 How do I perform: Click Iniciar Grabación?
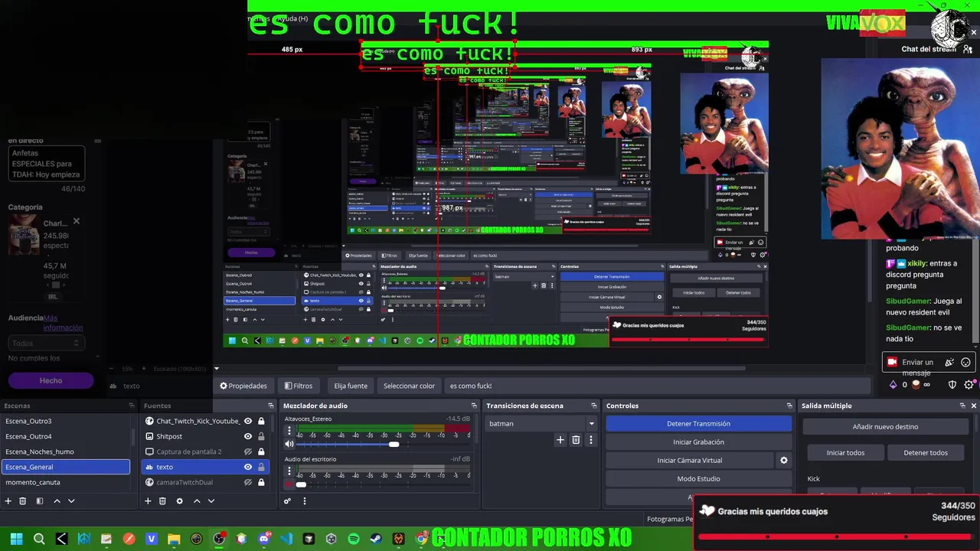698,442
